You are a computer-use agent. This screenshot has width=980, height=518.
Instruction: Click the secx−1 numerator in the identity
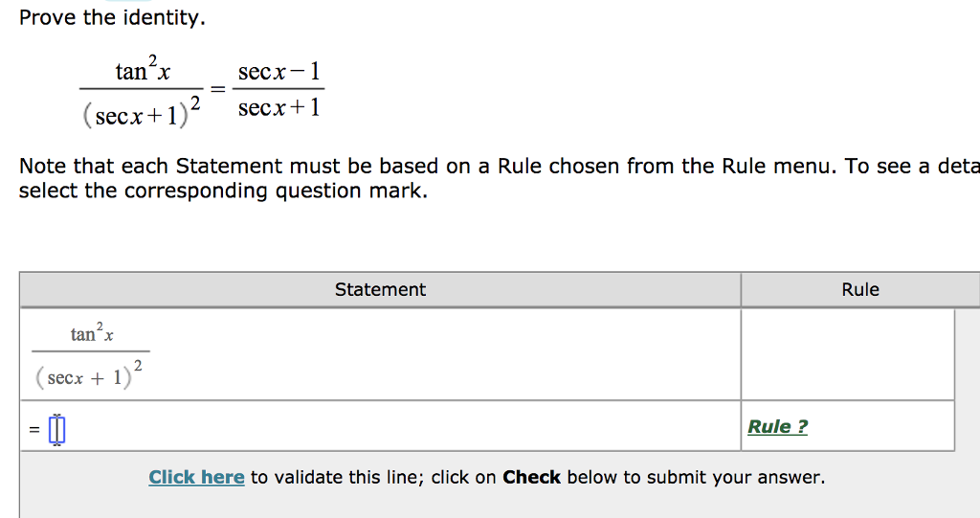point(278,71)
